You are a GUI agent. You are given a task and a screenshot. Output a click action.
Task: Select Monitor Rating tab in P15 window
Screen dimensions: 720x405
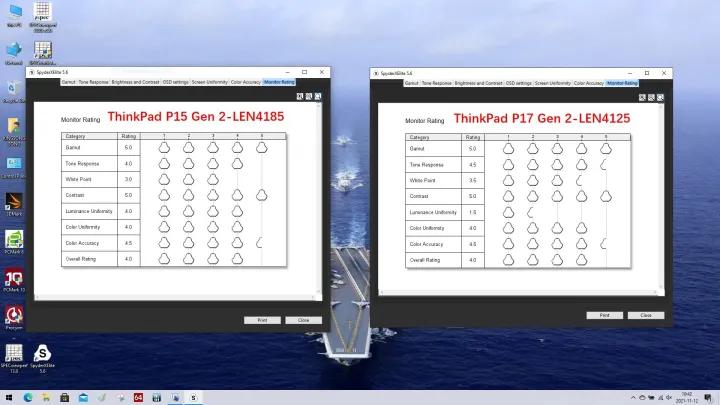[x=279, y=82]
